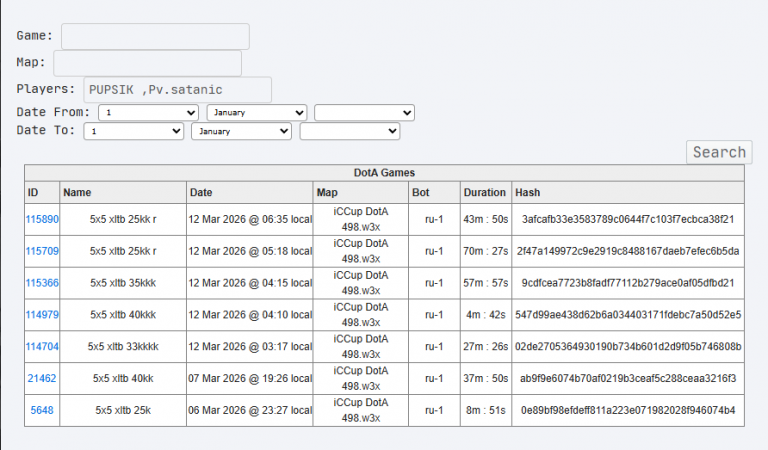Open game ID 115709 link
This screenshot has height=450, width=768.
coord(42,251)
